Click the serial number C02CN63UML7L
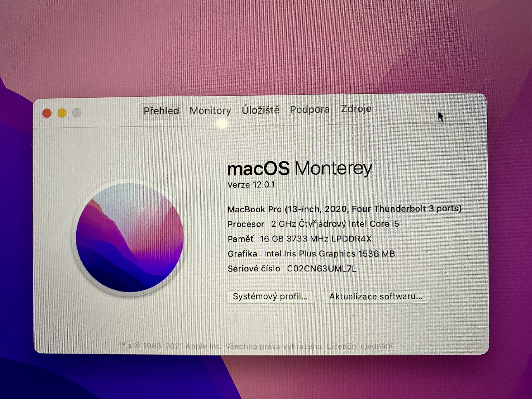Image resolution: width=532 pixels, height=399 pixels. [322, 269]
